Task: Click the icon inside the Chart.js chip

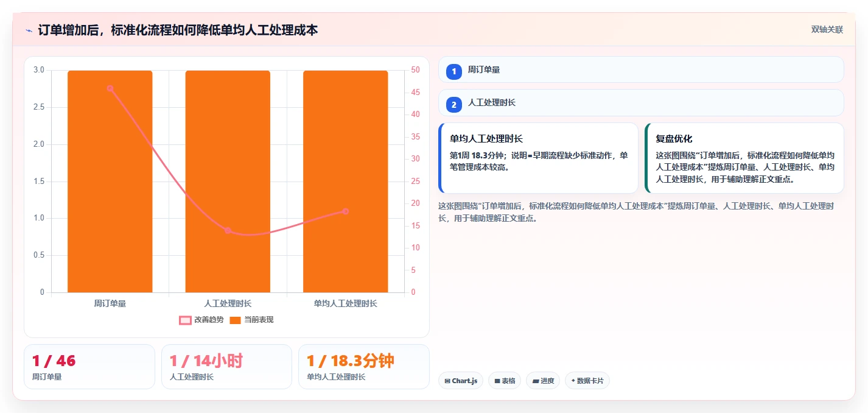Action: [447, 381]
